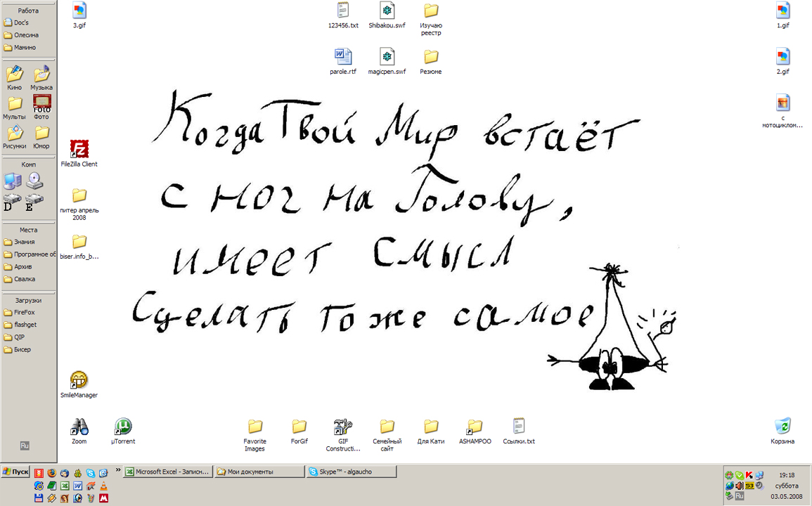The height and width of the screenshot is (506, 812).
Task: Toggle the Ru language indicator in tray
Action: pos(739,496)
